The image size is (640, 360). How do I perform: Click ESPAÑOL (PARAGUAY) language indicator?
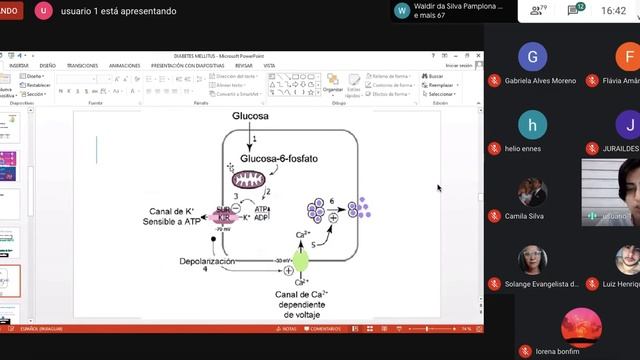coord(42,329)
